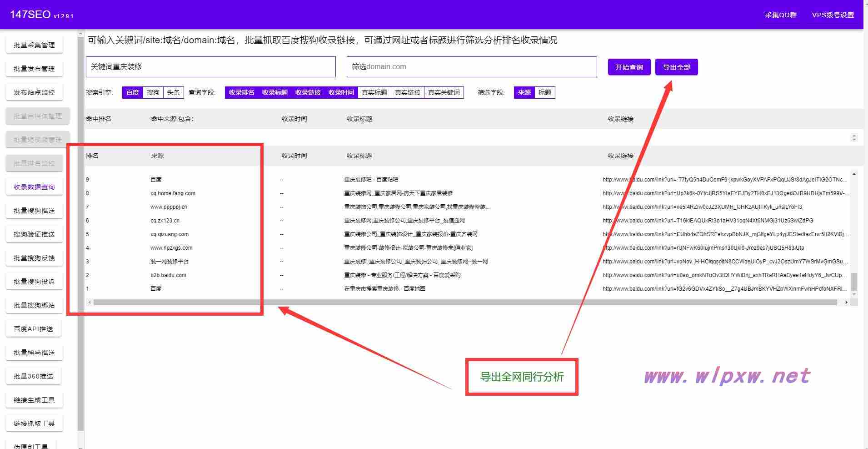Click the left sidebar vertical scrollbar
The image size is (868, 449).
80,233
